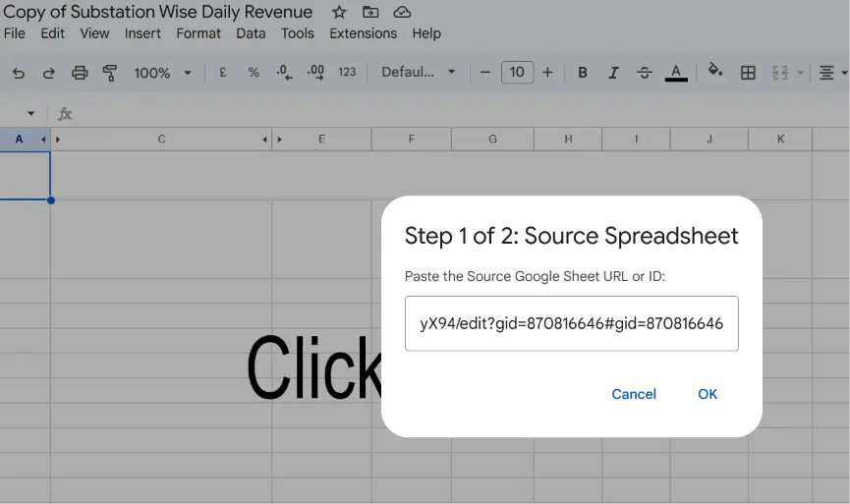
Task: Select column A header
Action: [19, 140]
